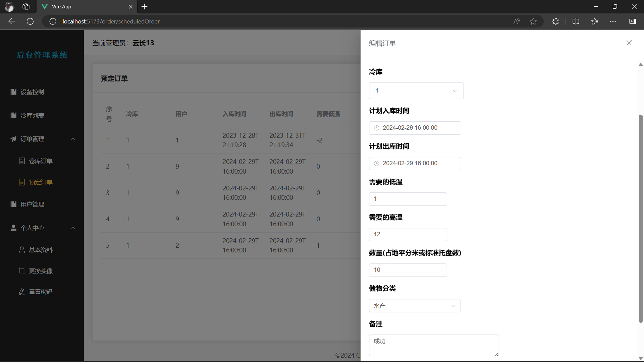Click the clock icon in 计划出库时间 field
Image resolution: width=644 pixels, height=362 pixels.
(x=377, y=164)
